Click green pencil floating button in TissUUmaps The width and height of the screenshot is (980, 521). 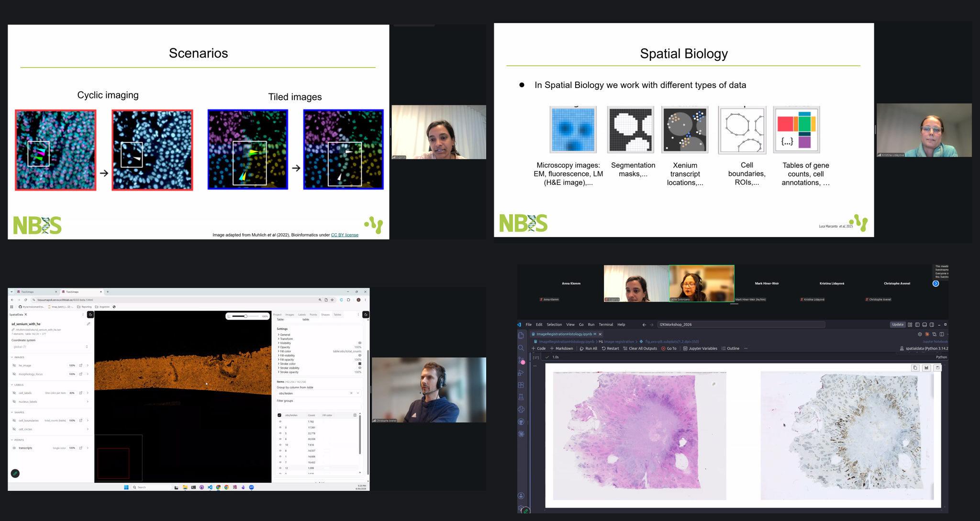click(15, 473)
